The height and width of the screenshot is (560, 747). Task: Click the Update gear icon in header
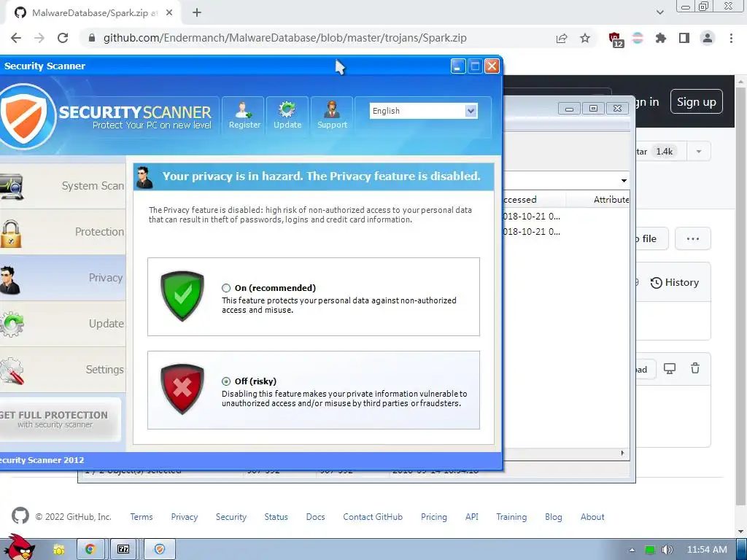(287, 109)
